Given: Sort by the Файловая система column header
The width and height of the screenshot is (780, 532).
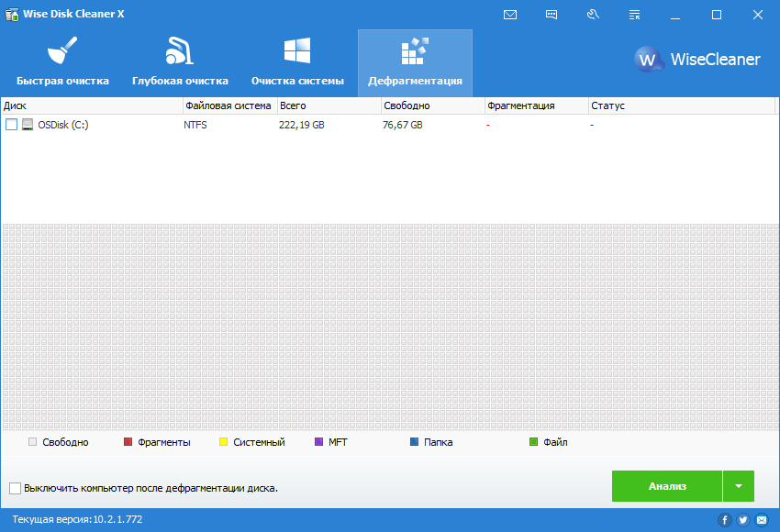Looking at the screenshot, I should point(230,105).
